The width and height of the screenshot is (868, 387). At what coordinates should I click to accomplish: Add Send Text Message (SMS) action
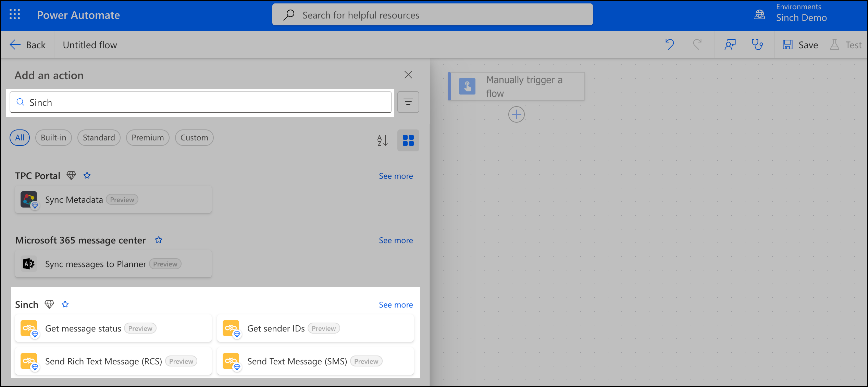pyautogui.click(x=315, y=361)
